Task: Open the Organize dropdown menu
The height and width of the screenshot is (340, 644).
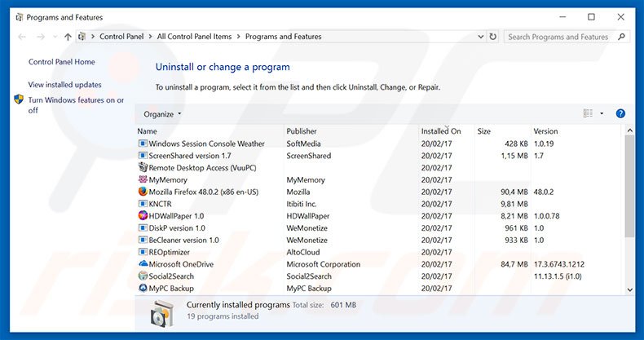Action: tap(162, 114)
